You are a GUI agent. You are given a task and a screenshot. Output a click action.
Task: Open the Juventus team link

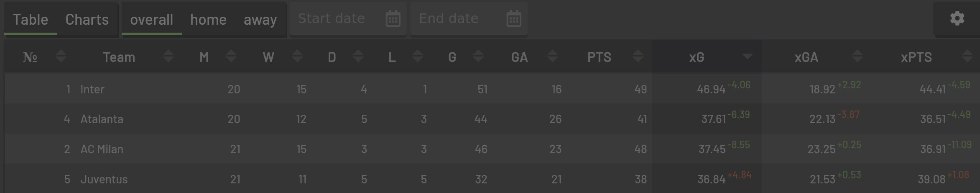pyautogui.click(x=104, y=179)
